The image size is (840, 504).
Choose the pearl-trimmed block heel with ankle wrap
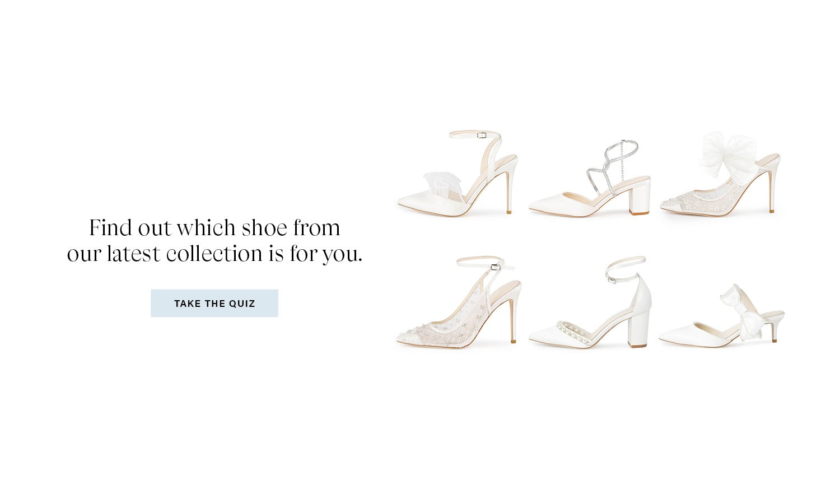590,302
